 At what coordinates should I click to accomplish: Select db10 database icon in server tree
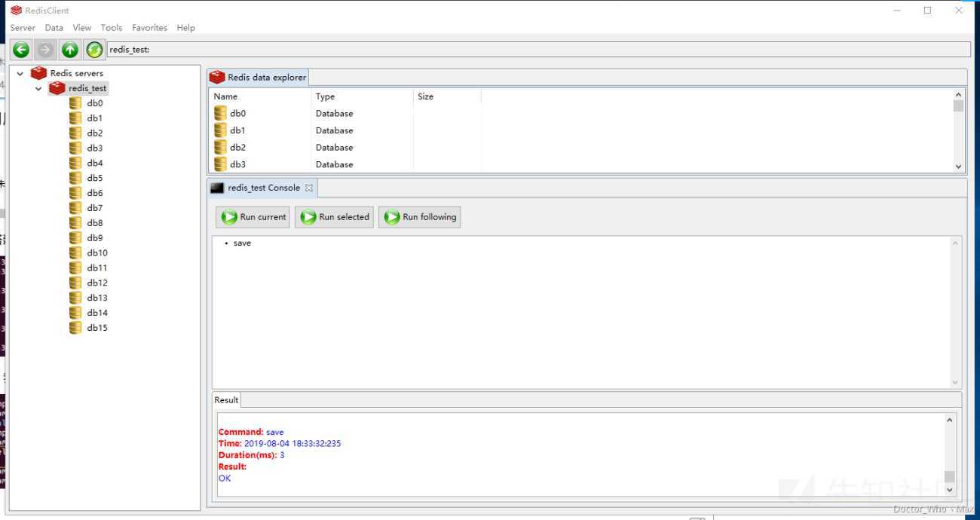pos(75,253)
